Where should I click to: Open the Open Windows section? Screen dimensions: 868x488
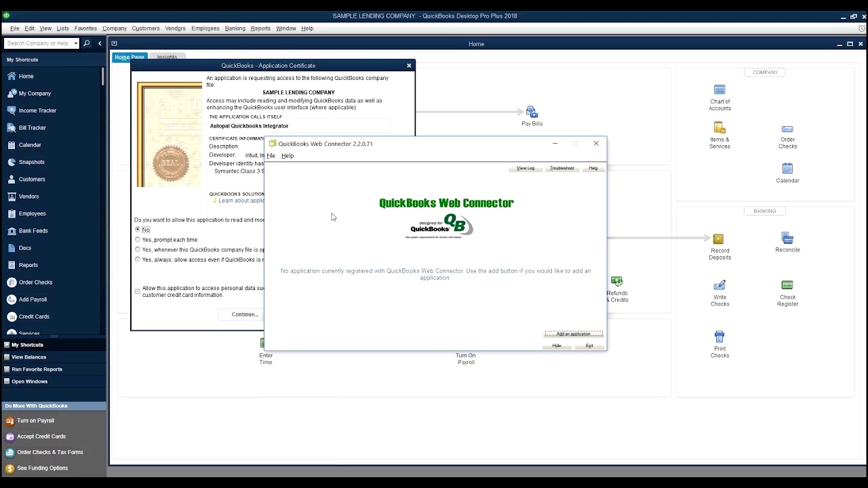tap(53, 382)
